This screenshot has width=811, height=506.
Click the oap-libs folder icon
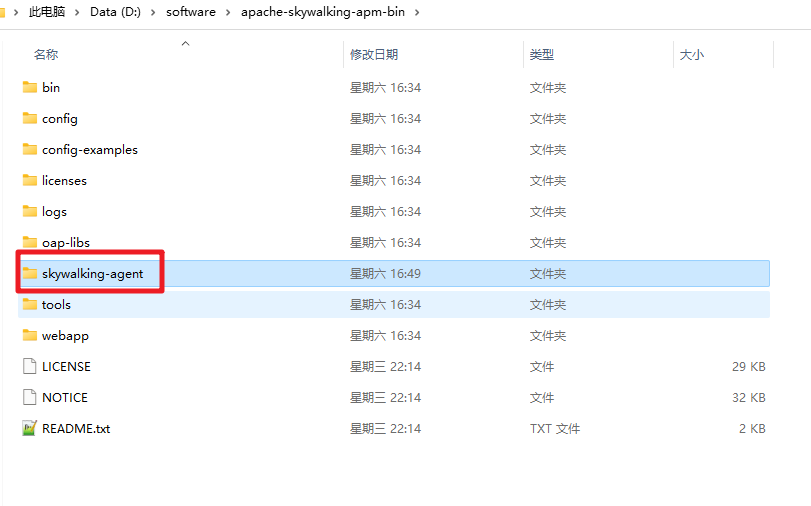click(30, 242)
